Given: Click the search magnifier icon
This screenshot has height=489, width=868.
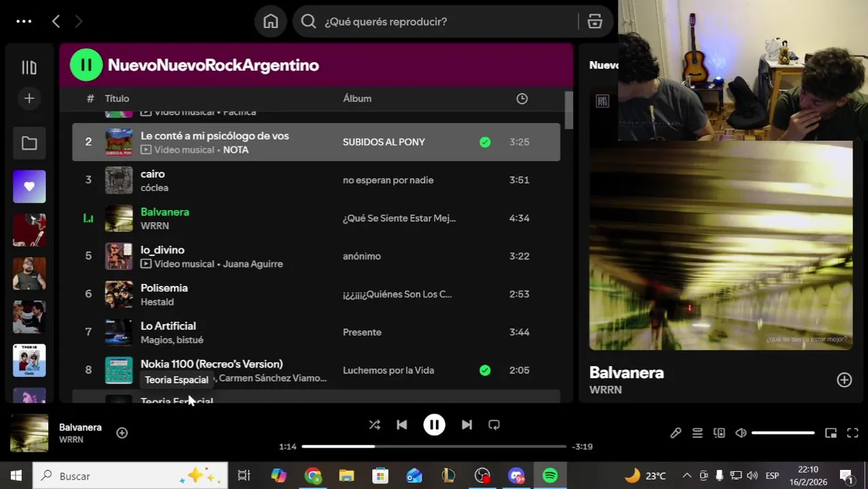Looking at the screenshot, I should click(x=308, y=22).
